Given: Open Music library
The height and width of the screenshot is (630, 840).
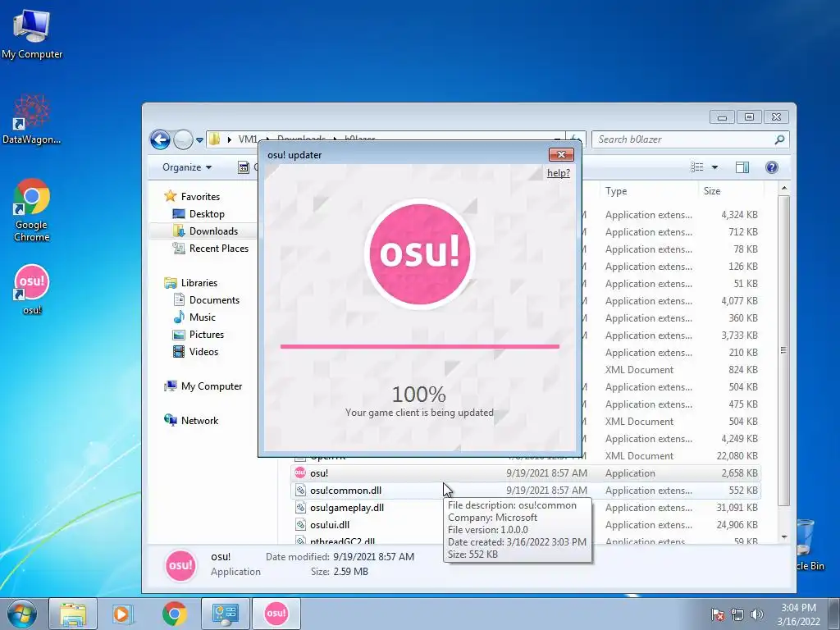Looking at the screenshot, I should pos(202,317).
